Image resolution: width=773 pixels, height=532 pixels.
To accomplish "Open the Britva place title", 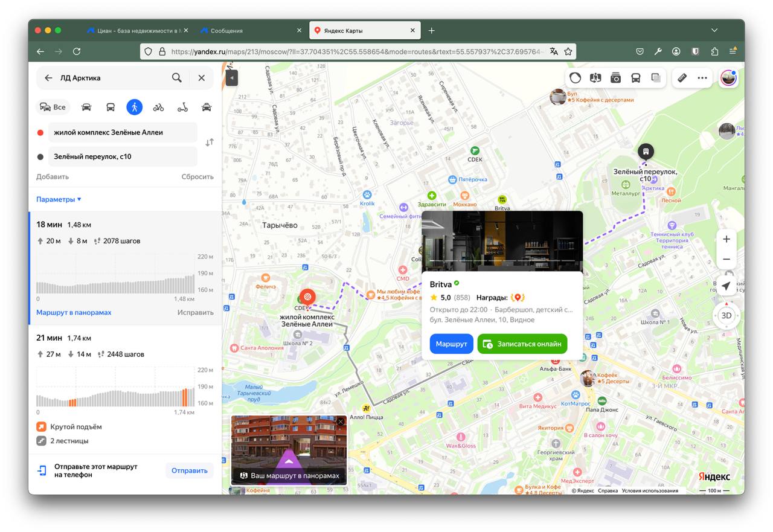I will pos(441,284).
